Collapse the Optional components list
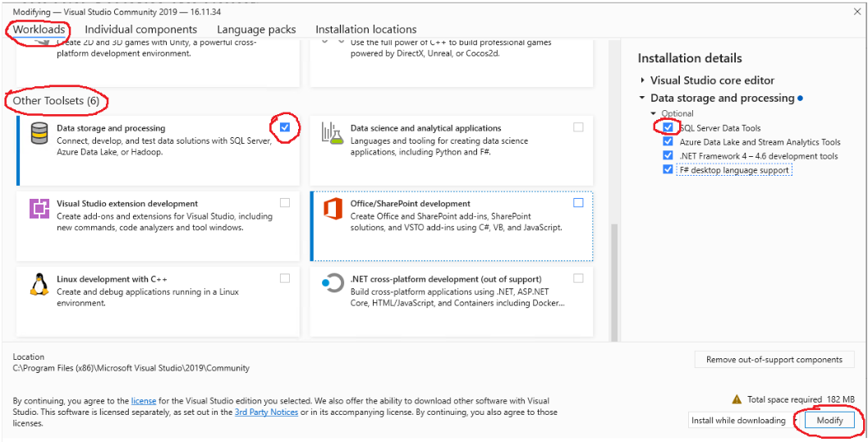Image resolution: width=868 pixels, height=442 pixels. click(x=653, y=113)
